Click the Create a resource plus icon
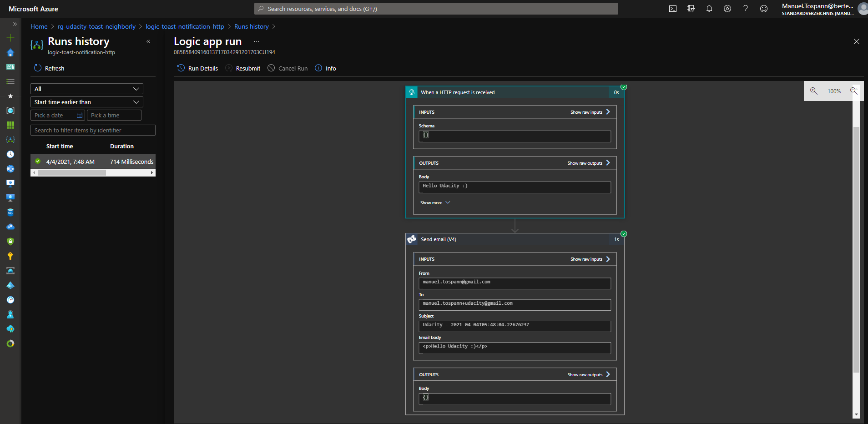Screen dimensions: 868x424 pyautogui.click(x=10, y=38)
